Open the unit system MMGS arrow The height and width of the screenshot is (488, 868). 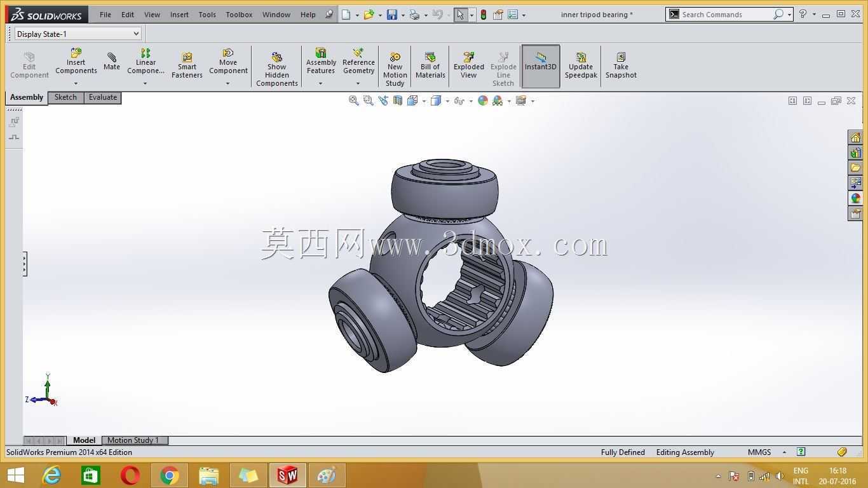784,452
